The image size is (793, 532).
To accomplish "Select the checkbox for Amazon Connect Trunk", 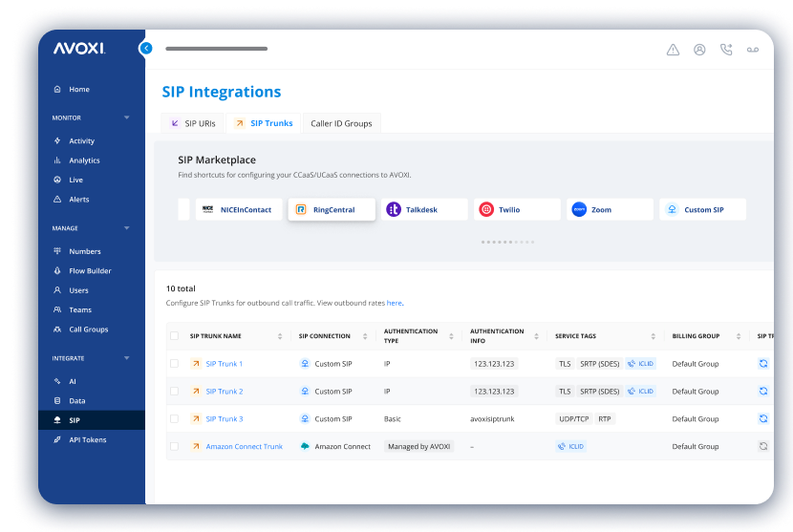I will 174,446.
